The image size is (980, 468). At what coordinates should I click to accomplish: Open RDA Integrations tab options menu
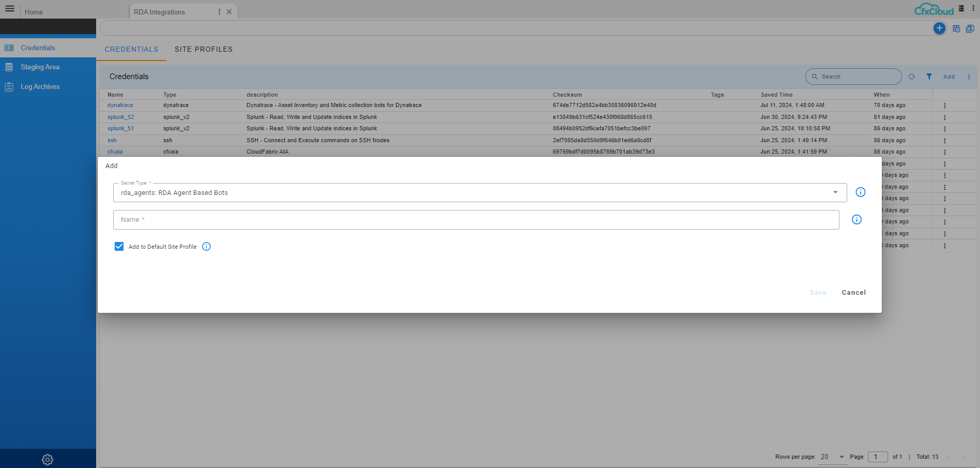[x=219, y=12]
